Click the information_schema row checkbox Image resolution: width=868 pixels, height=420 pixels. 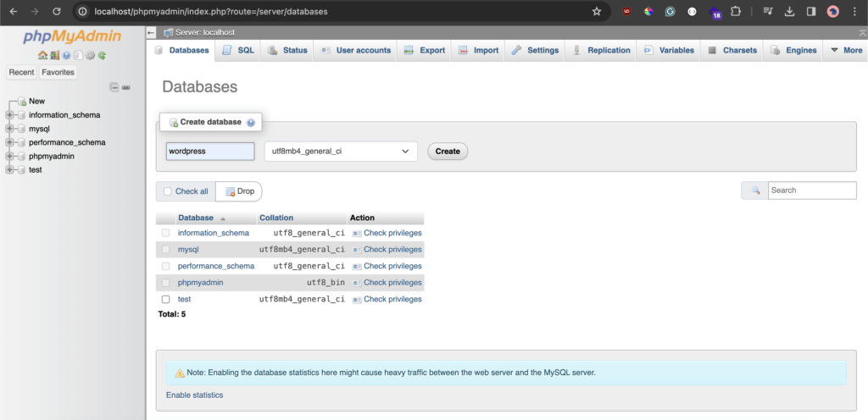click(x=165, y=233)
